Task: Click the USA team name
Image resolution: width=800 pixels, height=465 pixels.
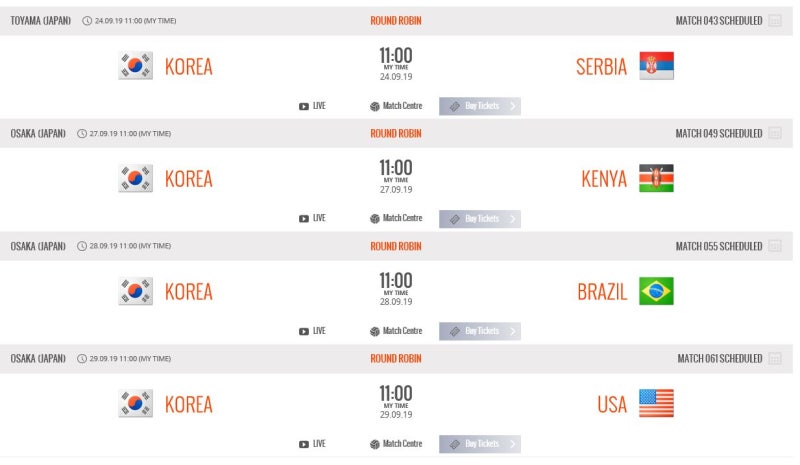Action: click(612, 405)
